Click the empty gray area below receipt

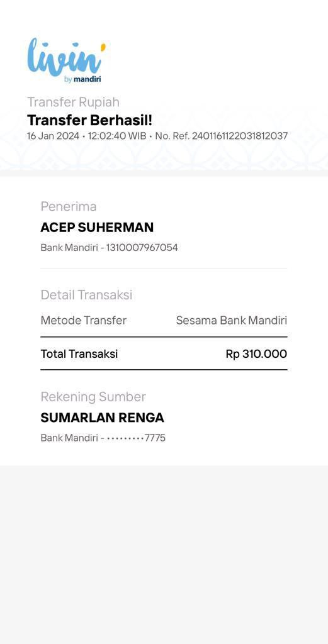(164, 555)
